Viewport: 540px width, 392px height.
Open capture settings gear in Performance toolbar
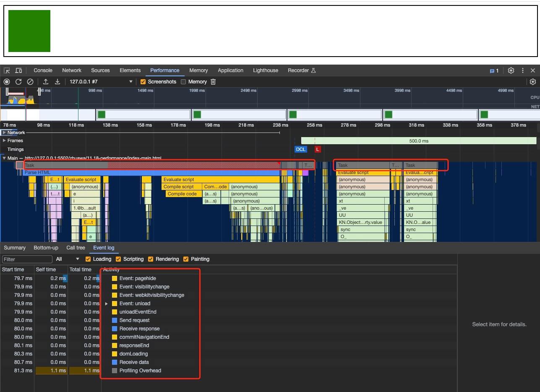[533, 82]
